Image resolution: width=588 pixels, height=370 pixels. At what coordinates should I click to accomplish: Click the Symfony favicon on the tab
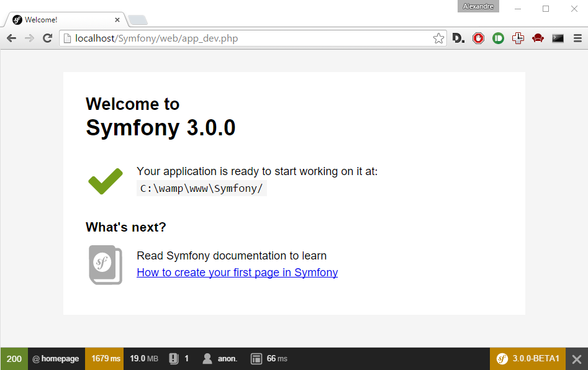pos(17,20)
